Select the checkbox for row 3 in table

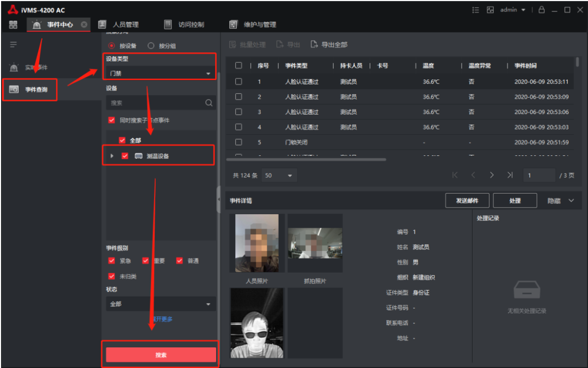click(x=238, y=112)
